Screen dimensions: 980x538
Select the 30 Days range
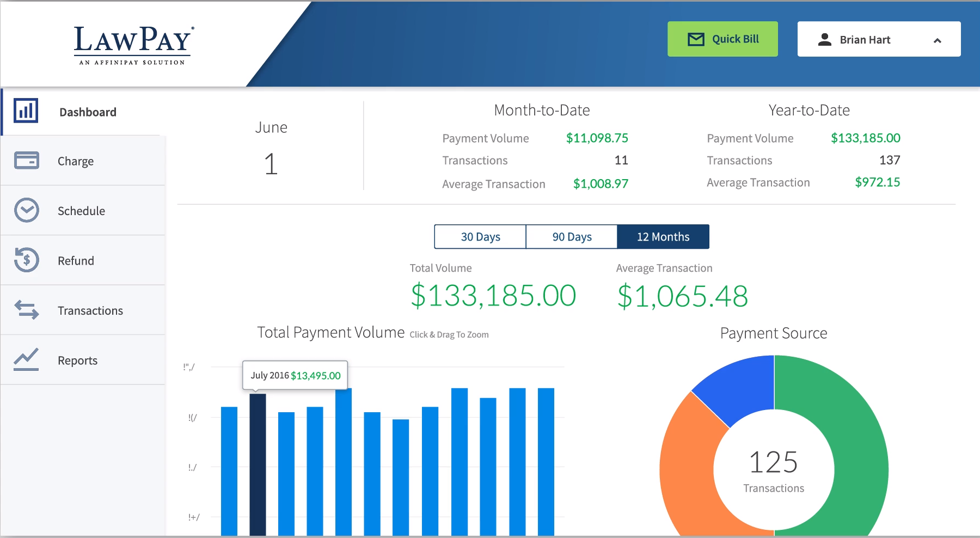coord(480,237)
